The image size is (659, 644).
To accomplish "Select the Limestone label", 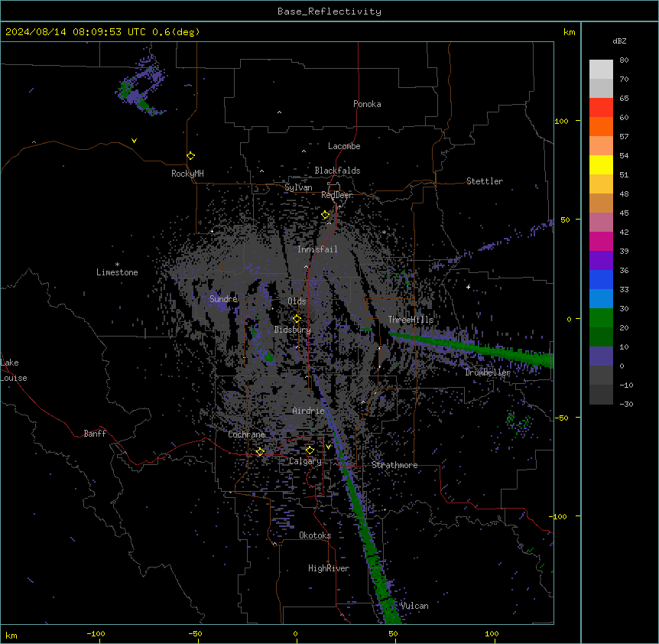I will point(117,272).
